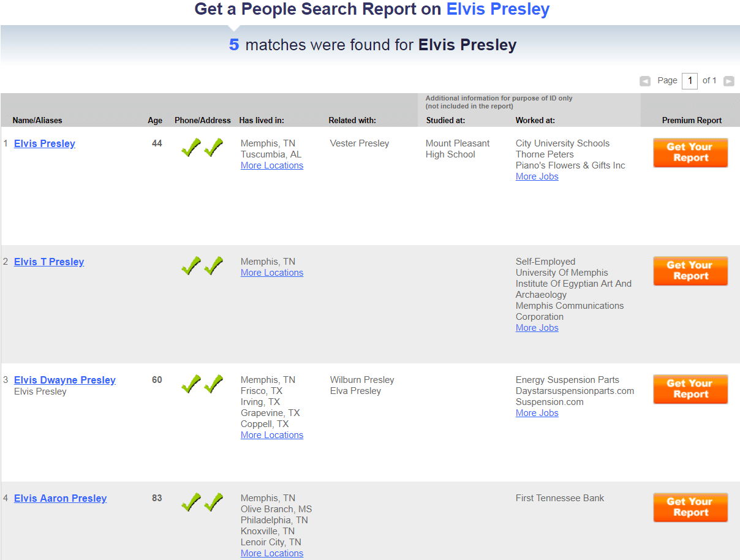Screen dimensions: 740x560
Task: Get Your Report for the first match
Action: click(690, 153)
